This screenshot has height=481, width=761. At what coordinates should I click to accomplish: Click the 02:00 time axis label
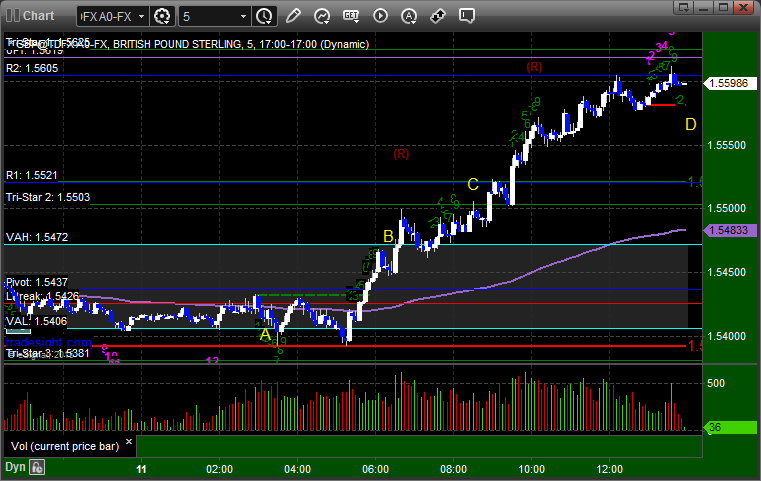[219, 469]
